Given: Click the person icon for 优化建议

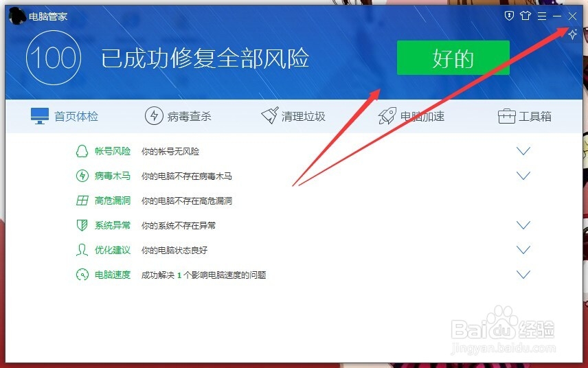Looking at the screenshot, I should (82, 250).
